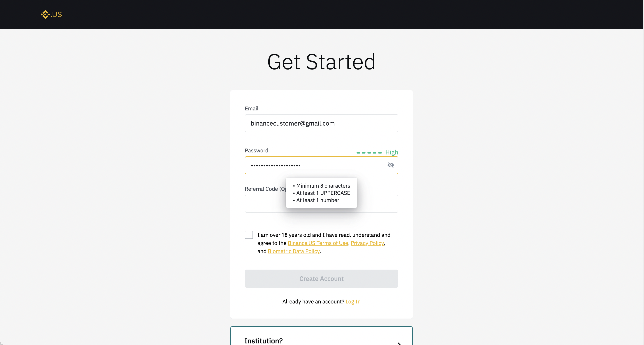Focus the Email input field

(x=321, y=123)
